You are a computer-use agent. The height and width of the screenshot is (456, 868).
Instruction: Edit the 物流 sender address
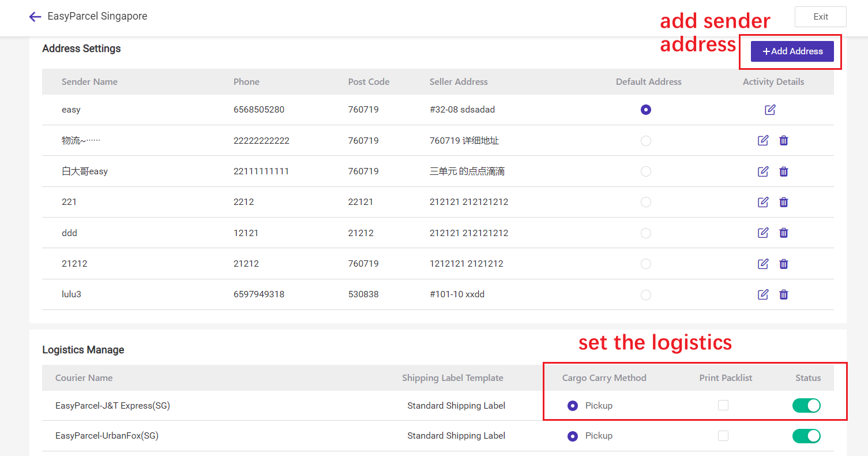[x=763, y=140]
